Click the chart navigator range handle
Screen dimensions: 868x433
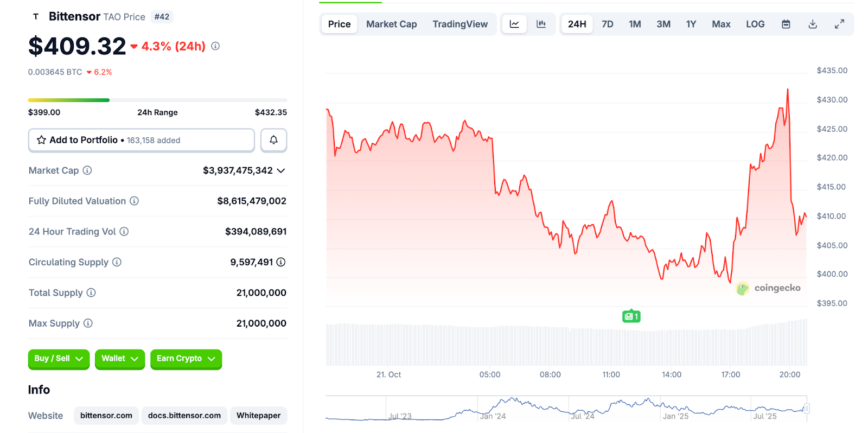click(806, 409)
